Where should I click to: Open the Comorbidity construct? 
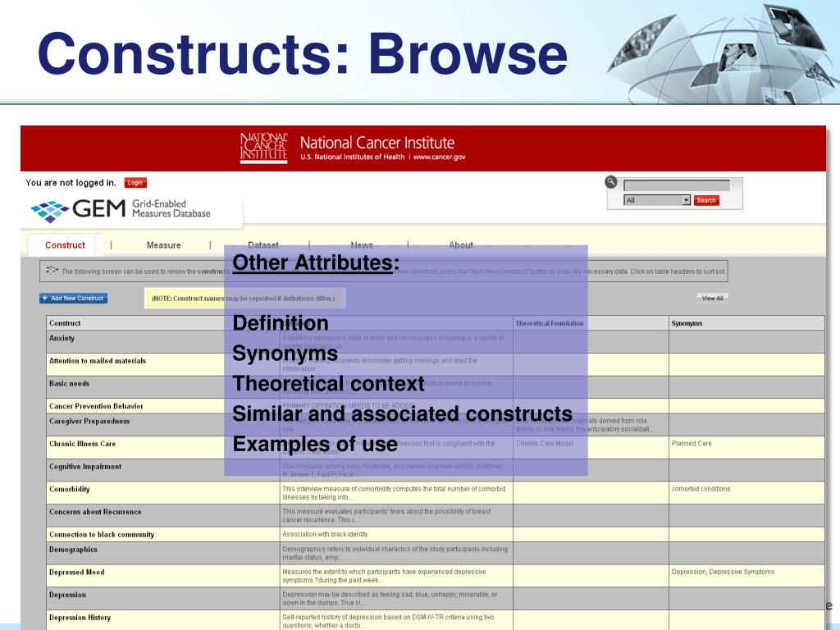point(70,489)
